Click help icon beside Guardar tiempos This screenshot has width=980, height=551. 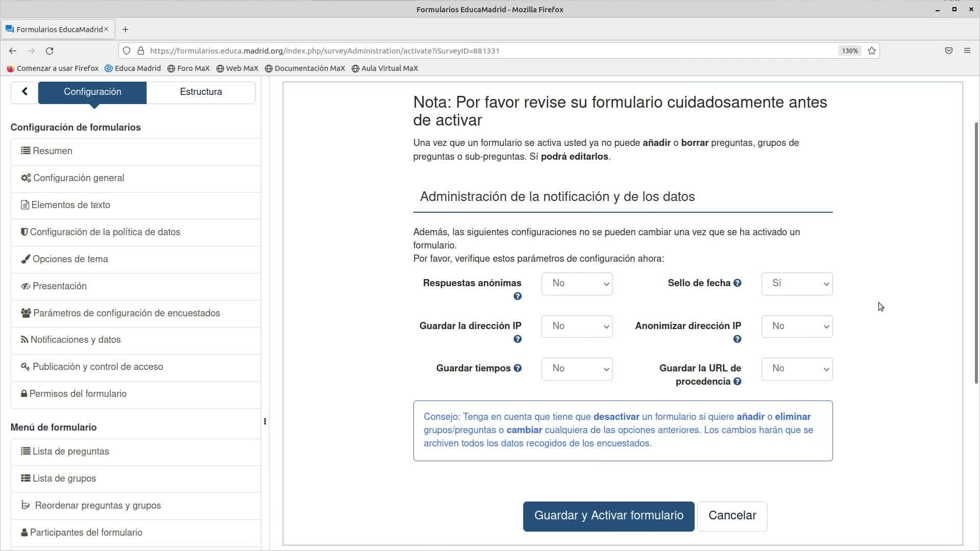[x=517, y=368]
